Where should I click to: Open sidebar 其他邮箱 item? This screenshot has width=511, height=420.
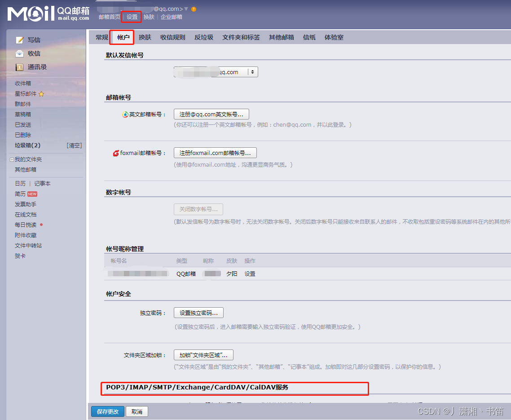(26, 169)
